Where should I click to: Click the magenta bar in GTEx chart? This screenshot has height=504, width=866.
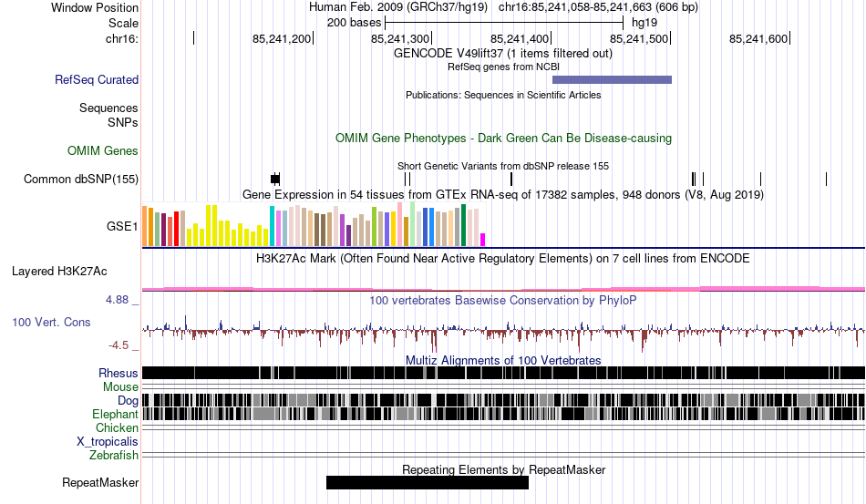pyautogui.click(x=483, y=240)
